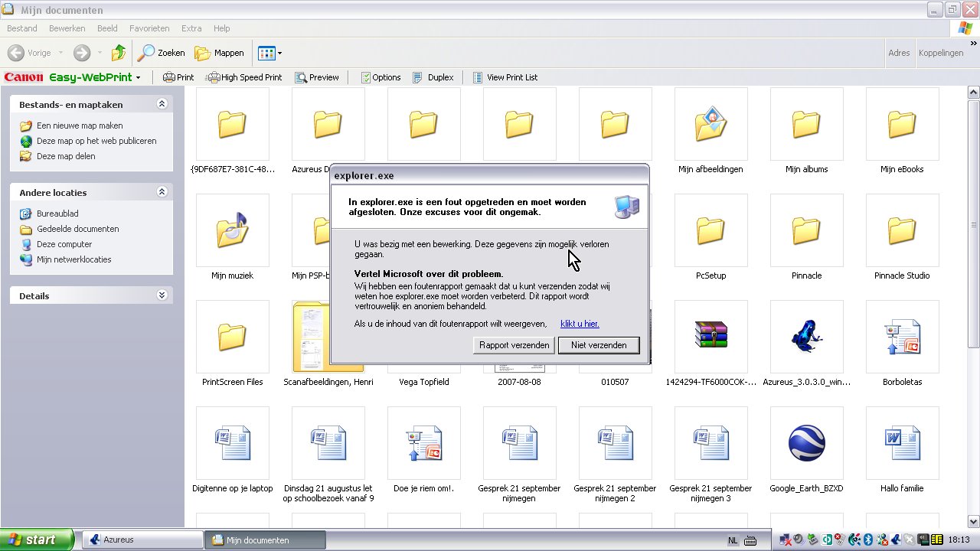Open the Bewerken menu
The height and width of the screenshot is (551, 980).
(x=67, y=28)
